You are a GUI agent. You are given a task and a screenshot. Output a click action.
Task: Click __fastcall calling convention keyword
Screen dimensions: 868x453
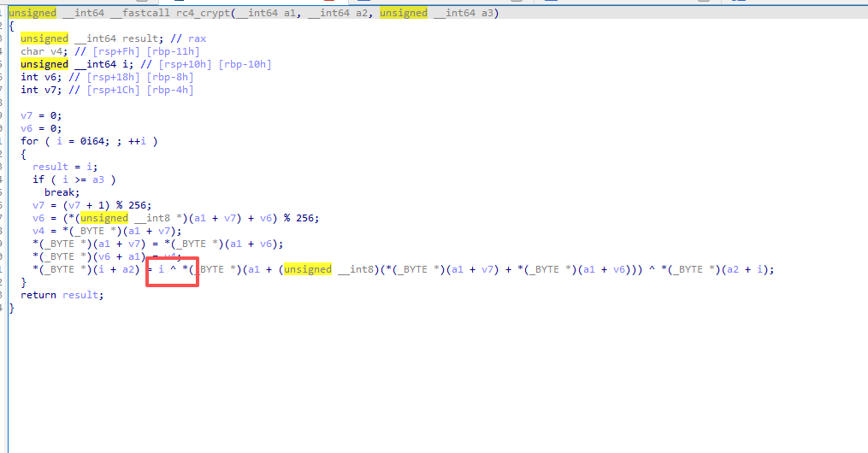point(140,13)
